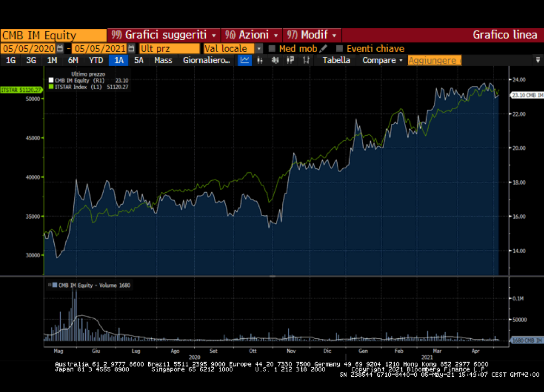Switch to the 5A time range tab
This screenshot has height=392, width=544.
click(139, 60)
